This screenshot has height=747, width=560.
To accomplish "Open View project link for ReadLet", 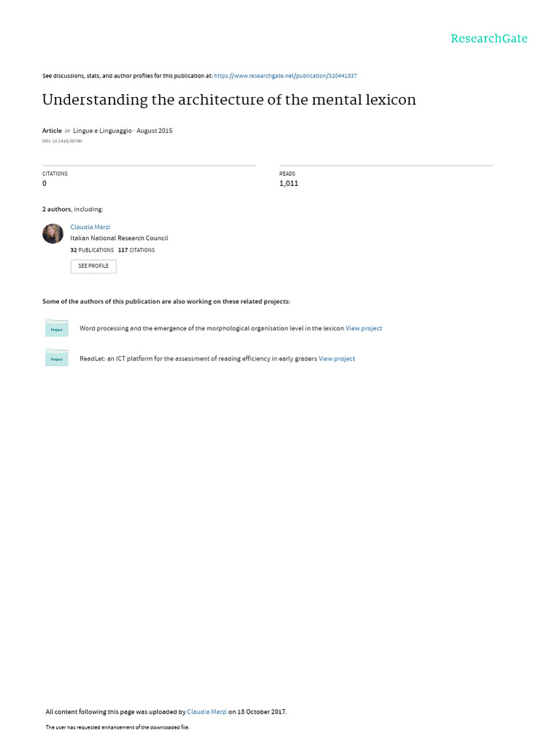I will (337, 359).
